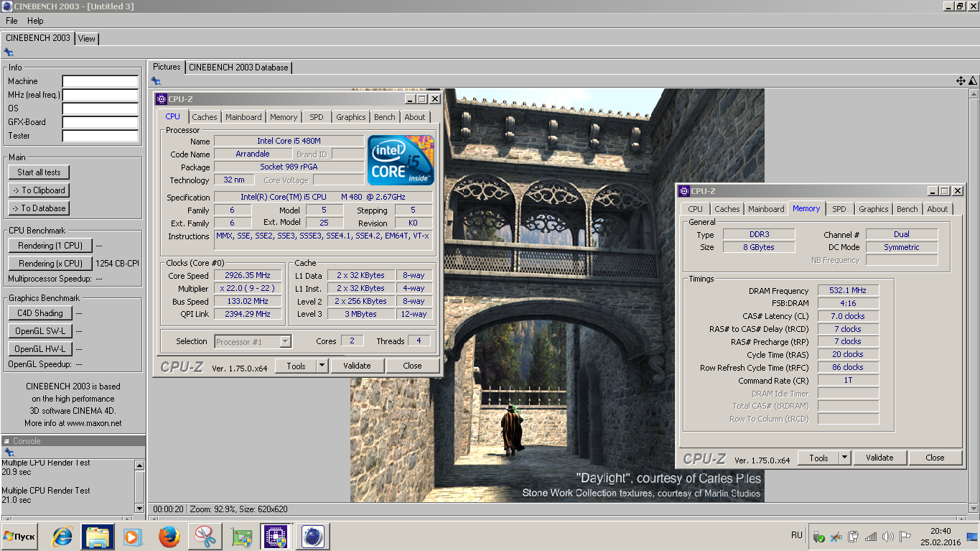Click the Intel Core i5 logo

(401, 160)
